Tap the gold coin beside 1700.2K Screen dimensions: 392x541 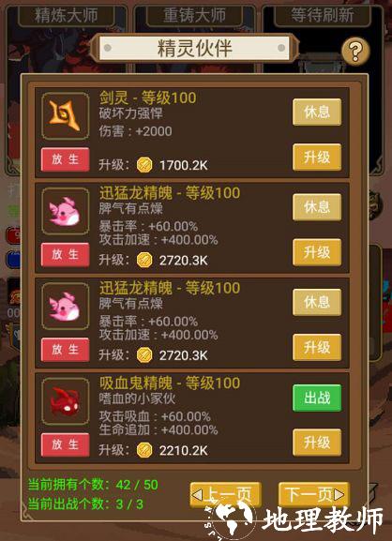point(144,165)
